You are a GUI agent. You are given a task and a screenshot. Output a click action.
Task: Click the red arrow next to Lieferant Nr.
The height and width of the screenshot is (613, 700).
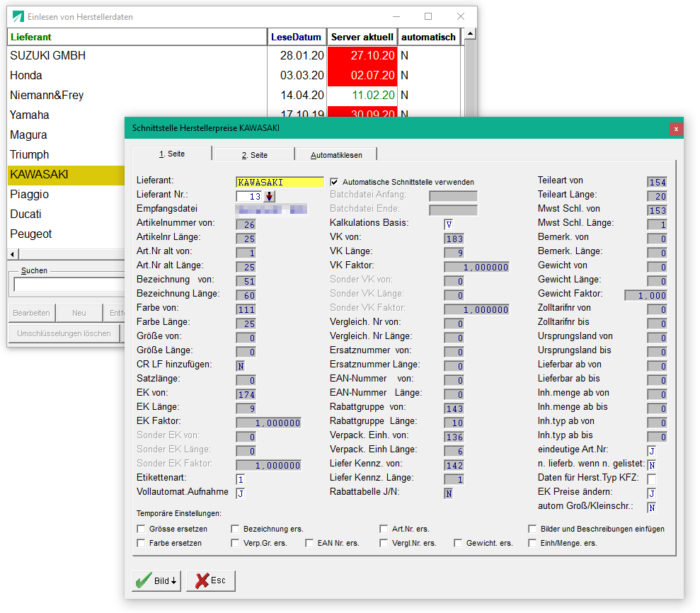(269, 197)
